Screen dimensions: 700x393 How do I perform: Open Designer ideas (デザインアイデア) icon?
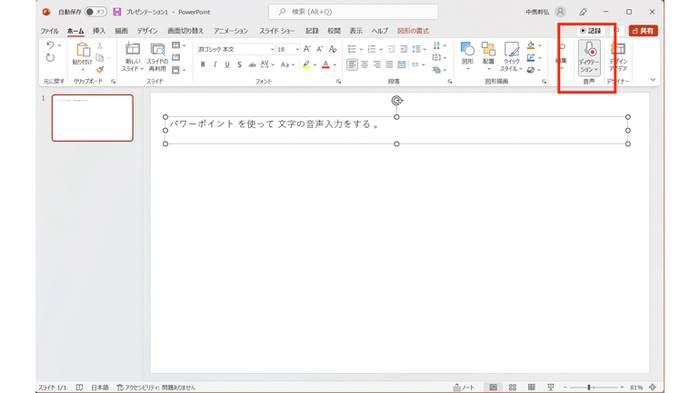click(x=619, y=49)
